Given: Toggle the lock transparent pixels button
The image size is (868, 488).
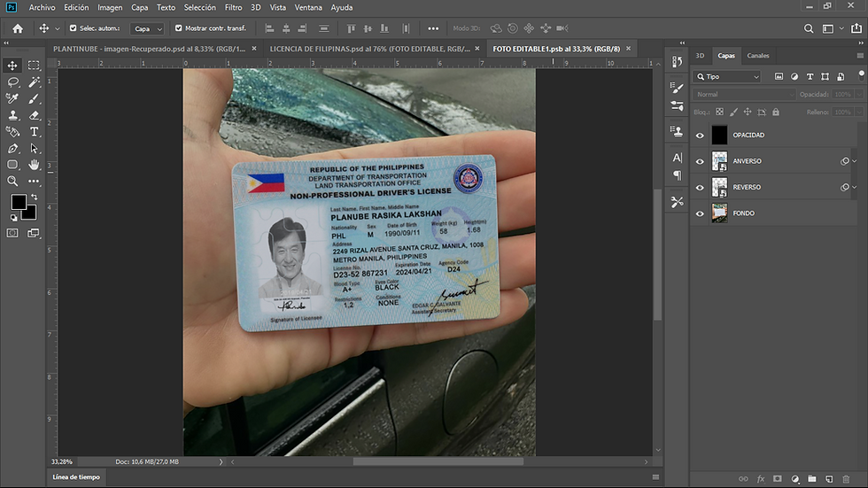Looking at the screenshot, I should [719, 112].
